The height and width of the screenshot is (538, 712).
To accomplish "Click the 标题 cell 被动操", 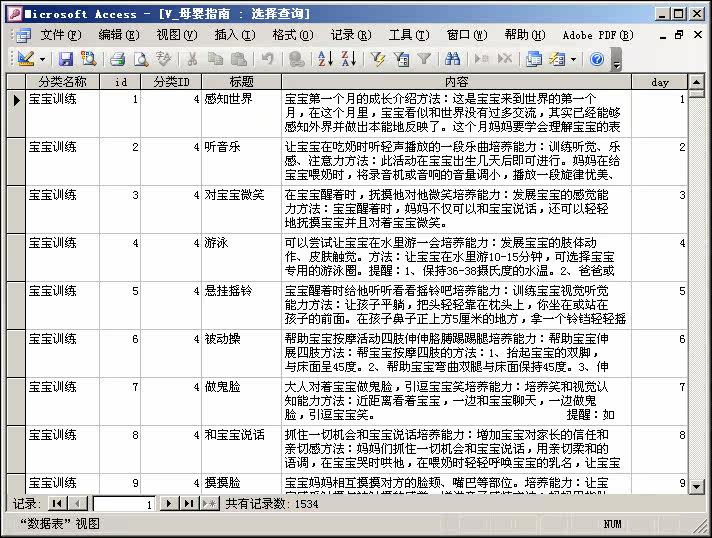I will (242, 354).
